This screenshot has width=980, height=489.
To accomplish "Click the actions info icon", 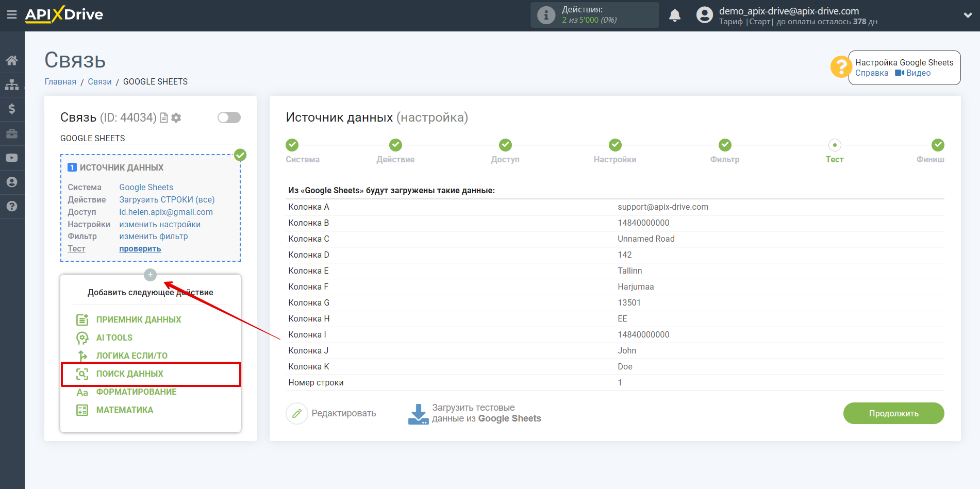I will coord(546,15).
